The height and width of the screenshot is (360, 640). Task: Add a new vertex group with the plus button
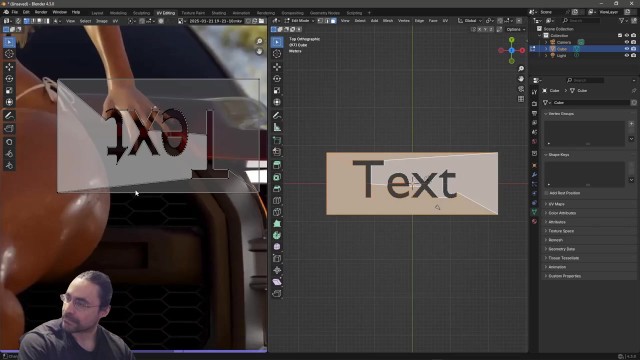click(x=631, y=124)
